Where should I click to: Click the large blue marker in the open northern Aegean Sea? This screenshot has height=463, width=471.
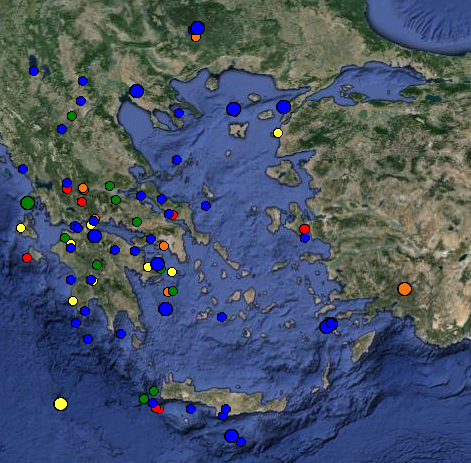(233, 109)
